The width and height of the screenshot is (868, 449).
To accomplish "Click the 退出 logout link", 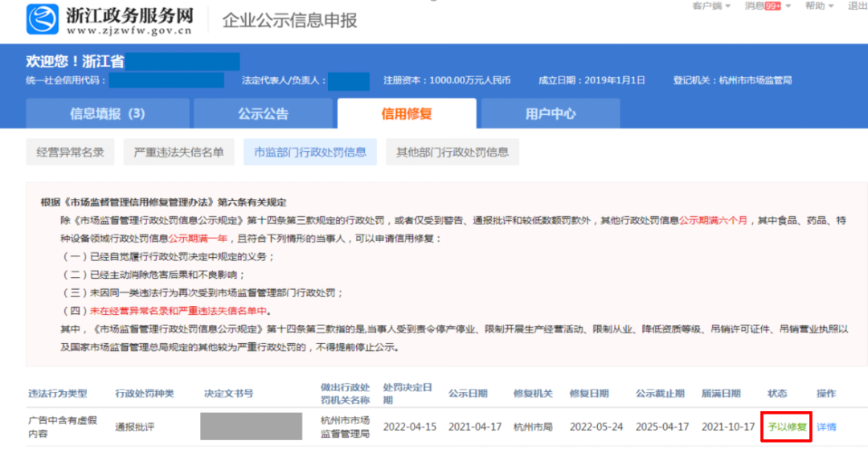I will [x=857, y=6].
